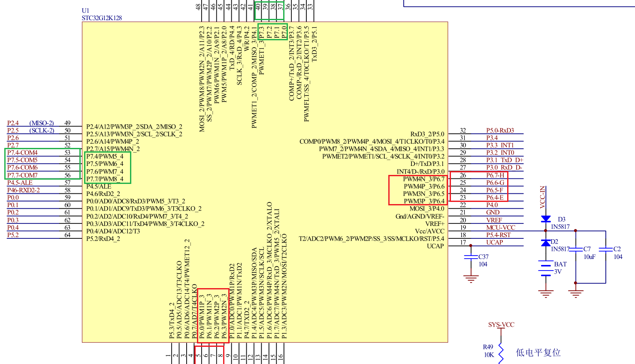Select pin name P7.7/PWM8_4
This screenshot has width=635, height=364.
[x=105, y=179]
